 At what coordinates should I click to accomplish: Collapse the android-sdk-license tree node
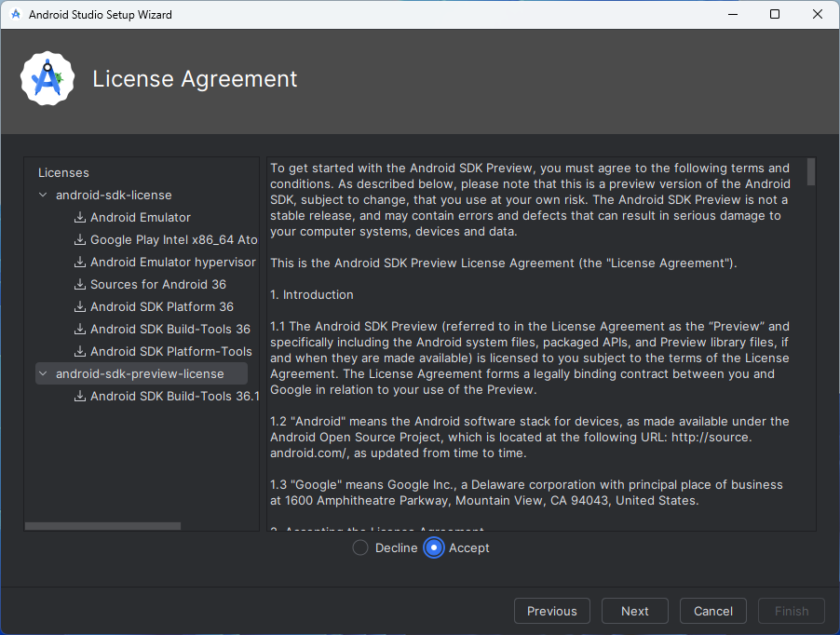click(43, 195)
